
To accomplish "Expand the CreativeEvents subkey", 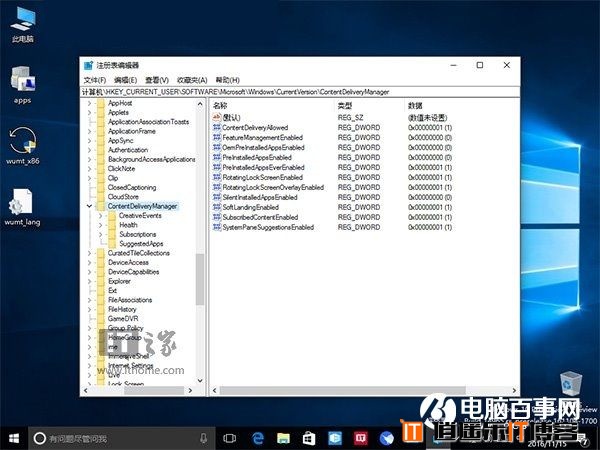I will 101,215.
